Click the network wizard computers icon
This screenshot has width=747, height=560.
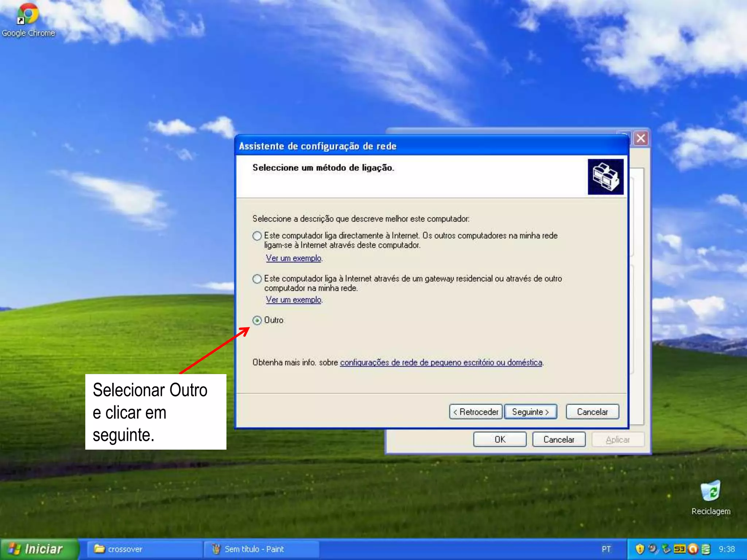(x=605, y=177)
